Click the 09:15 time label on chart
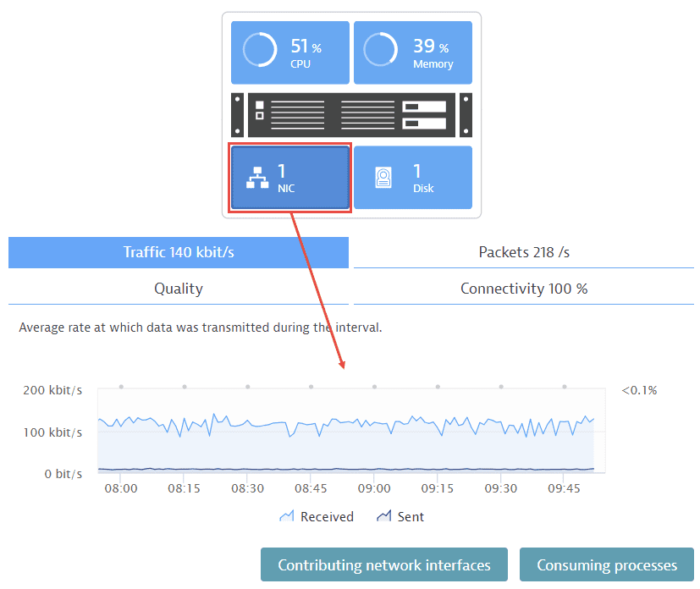 [x=438, y=488]
